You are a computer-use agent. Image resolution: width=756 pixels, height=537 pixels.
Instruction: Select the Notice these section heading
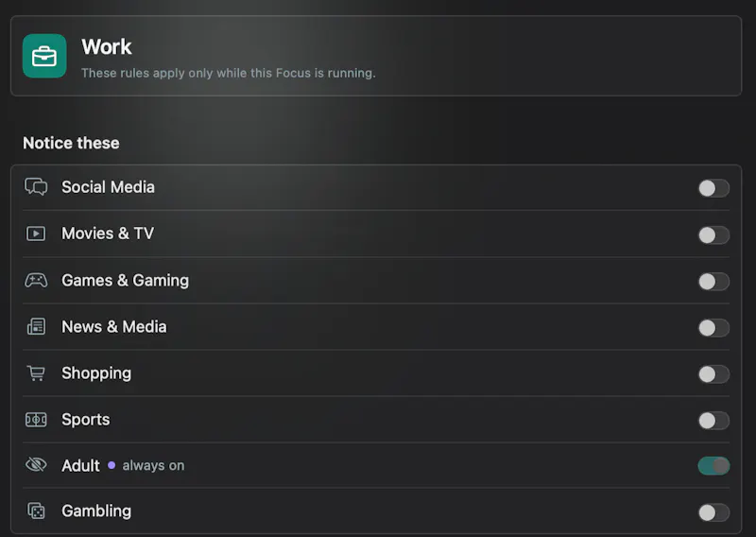(71, 143)
